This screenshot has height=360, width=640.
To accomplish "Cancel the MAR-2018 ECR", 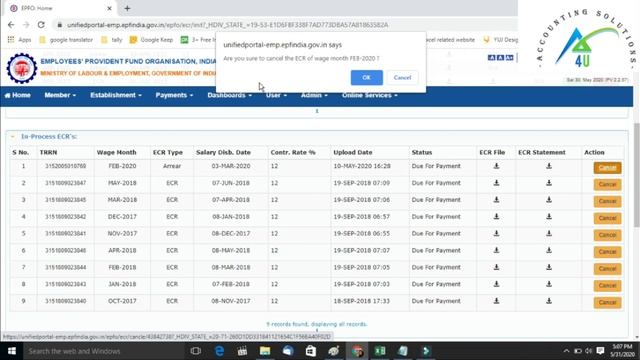I will [607, 201].
